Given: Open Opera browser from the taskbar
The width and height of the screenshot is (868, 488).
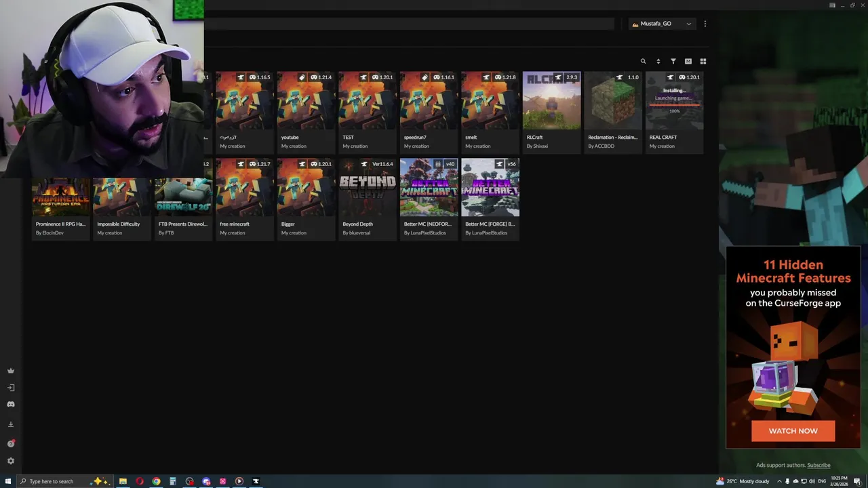Looking at the screenshot, I should tap(140, 481).
